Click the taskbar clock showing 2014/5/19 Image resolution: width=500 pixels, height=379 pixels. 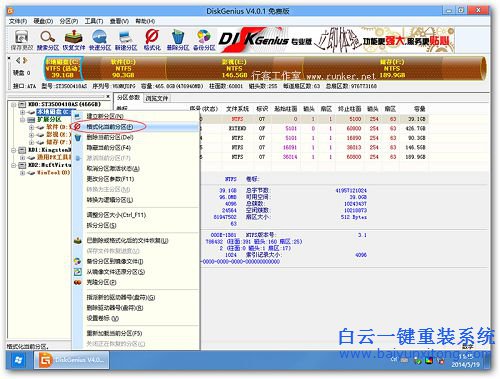466,361
